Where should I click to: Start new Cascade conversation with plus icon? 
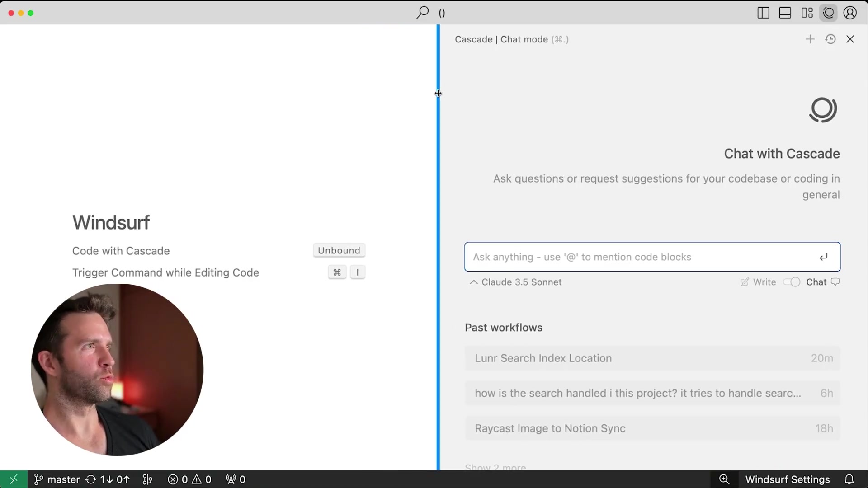tap(810, 39)
